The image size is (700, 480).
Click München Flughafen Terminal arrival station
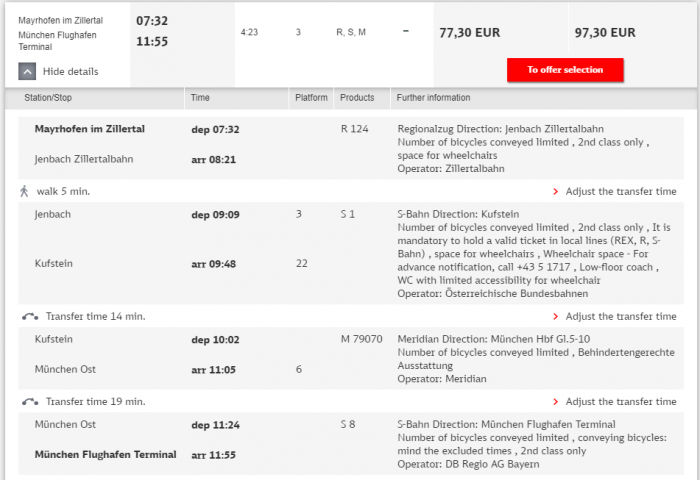click(105, 454)
